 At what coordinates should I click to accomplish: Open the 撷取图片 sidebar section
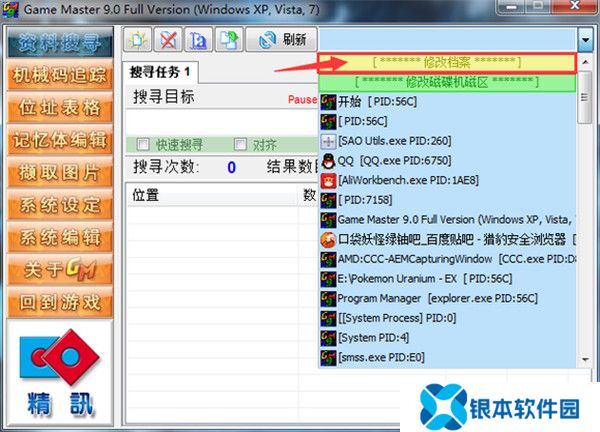(60, 173)
